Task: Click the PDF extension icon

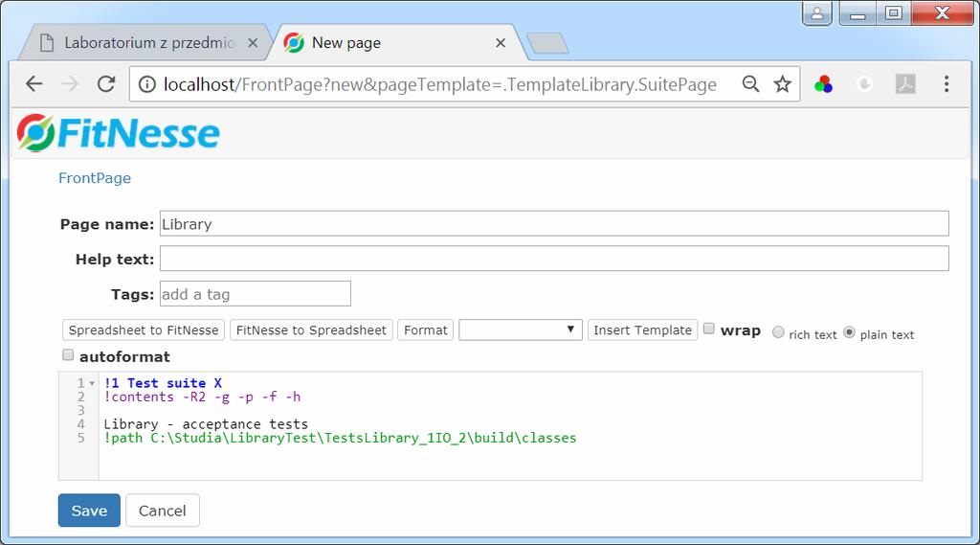Action: (x=905, y=84)
